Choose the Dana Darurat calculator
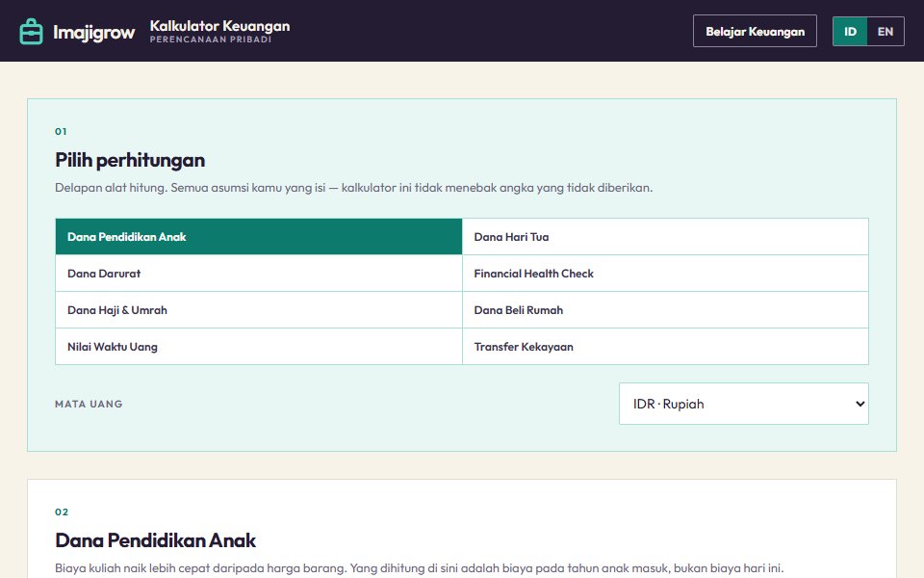924x578 pixels. 259,273
